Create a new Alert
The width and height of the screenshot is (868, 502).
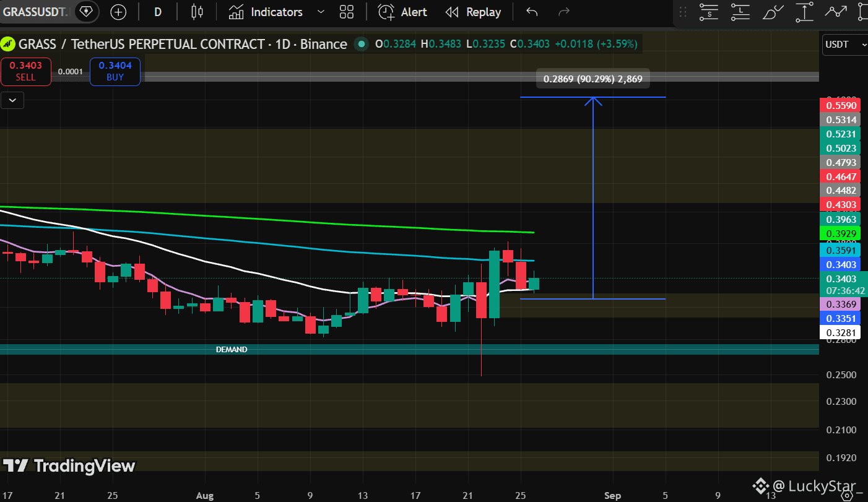(x=403, y=12)
